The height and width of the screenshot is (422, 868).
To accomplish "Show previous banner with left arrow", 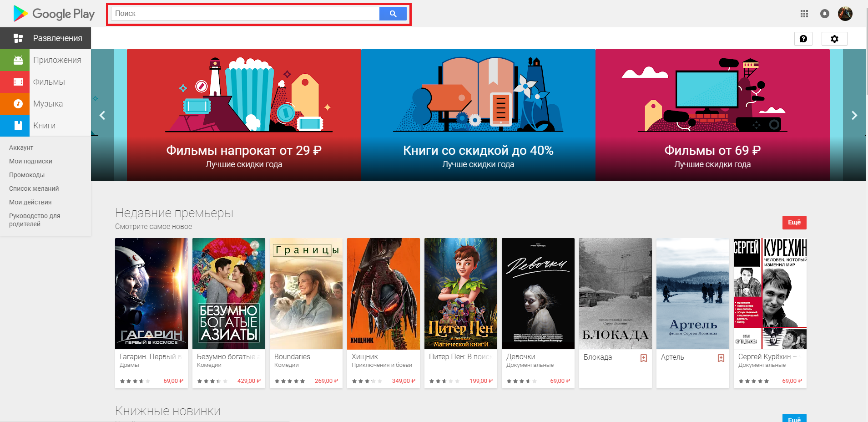I will point(102,115).
